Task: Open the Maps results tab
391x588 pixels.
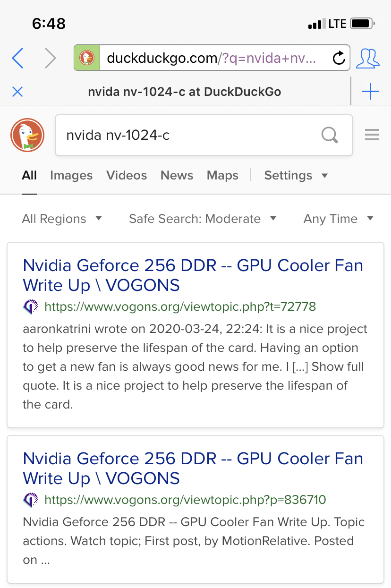Action: click(222, 175)
